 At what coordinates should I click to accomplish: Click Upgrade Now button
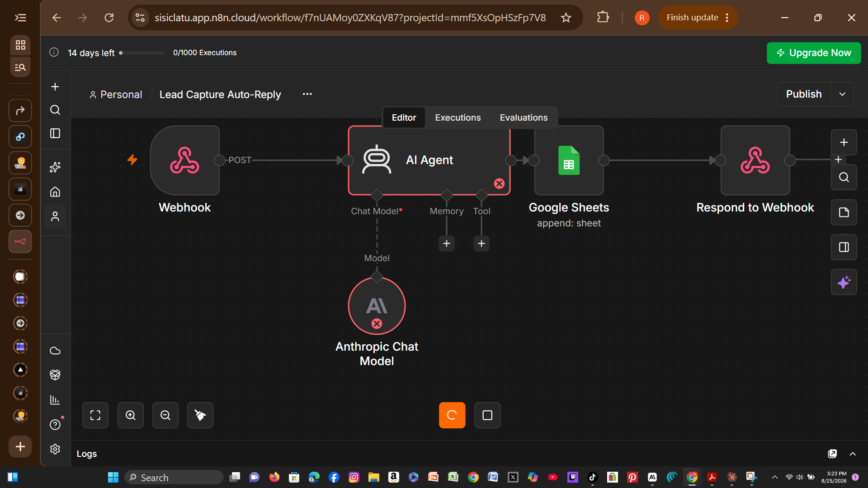[814, 53]
